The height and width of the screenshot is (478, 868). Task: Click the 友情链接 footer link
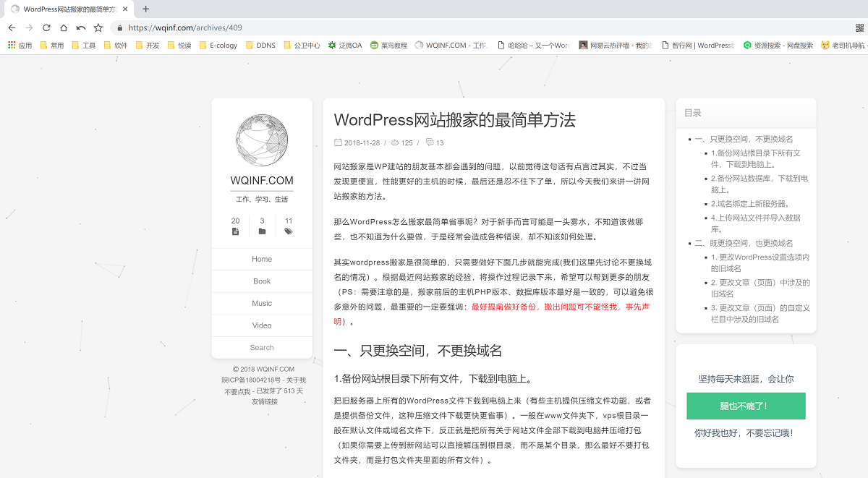click(x=264, y=401)
